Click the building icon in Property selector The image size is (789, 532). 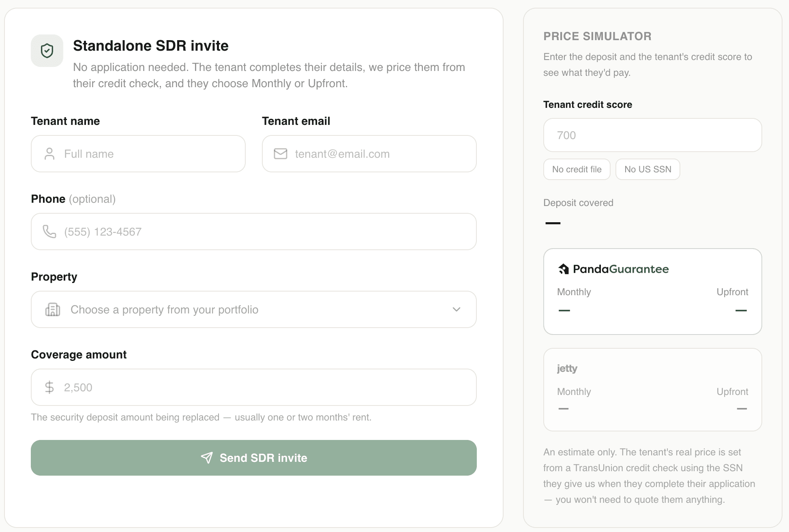pyautogui.click(x=53, y=309)
